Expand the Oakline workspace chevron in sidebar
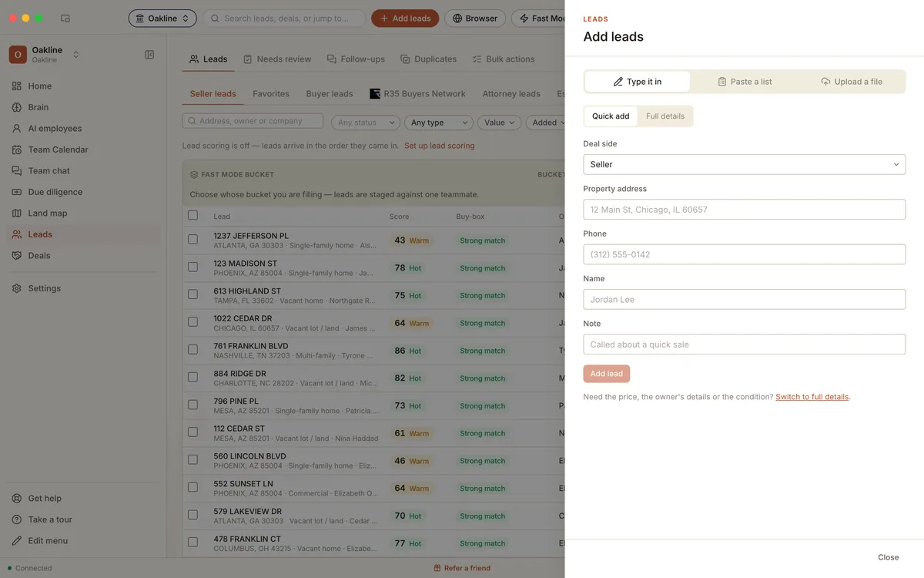924x578 pixels. click(75, 55)
